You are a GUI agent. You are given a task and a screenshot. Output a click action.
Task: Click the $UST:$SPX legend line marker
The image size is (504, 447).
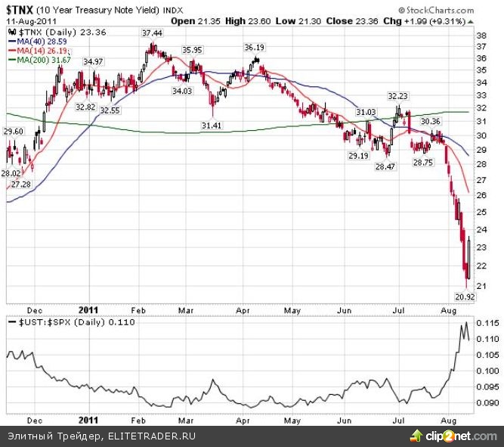[9, 321]
